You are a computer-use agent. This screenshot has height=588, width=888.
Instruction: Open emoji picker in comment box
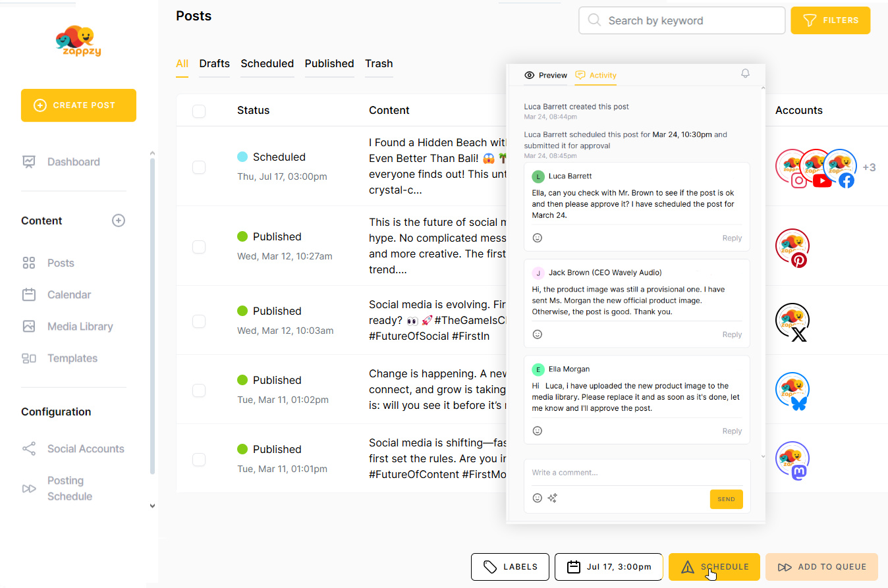click(538, 498)
